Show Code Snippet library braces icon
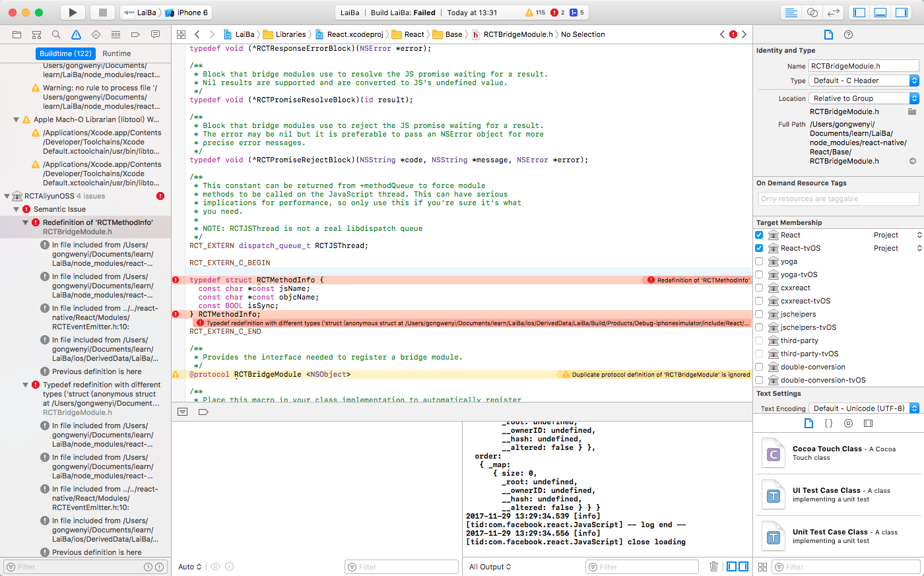The width and height of the screenshot is (924, 576). click(x=829, y=423)
